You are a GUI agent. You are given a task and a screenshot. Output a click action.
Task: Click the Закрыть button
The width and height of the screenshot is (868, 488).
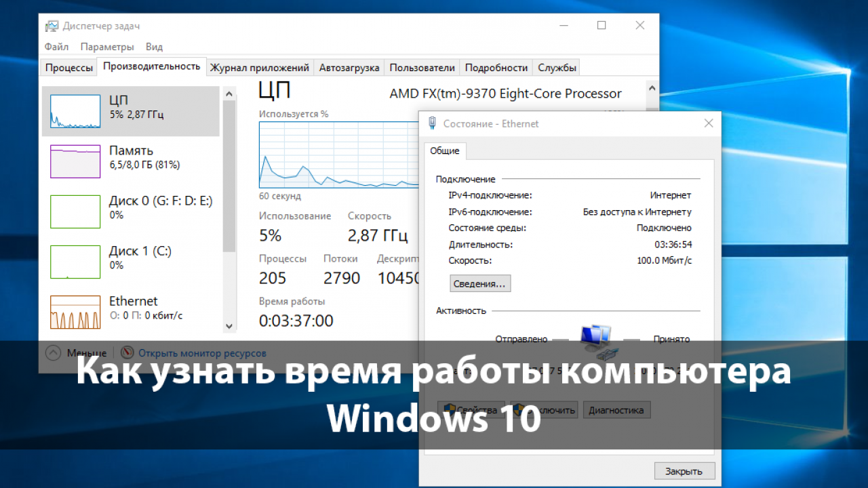point(684,471)
